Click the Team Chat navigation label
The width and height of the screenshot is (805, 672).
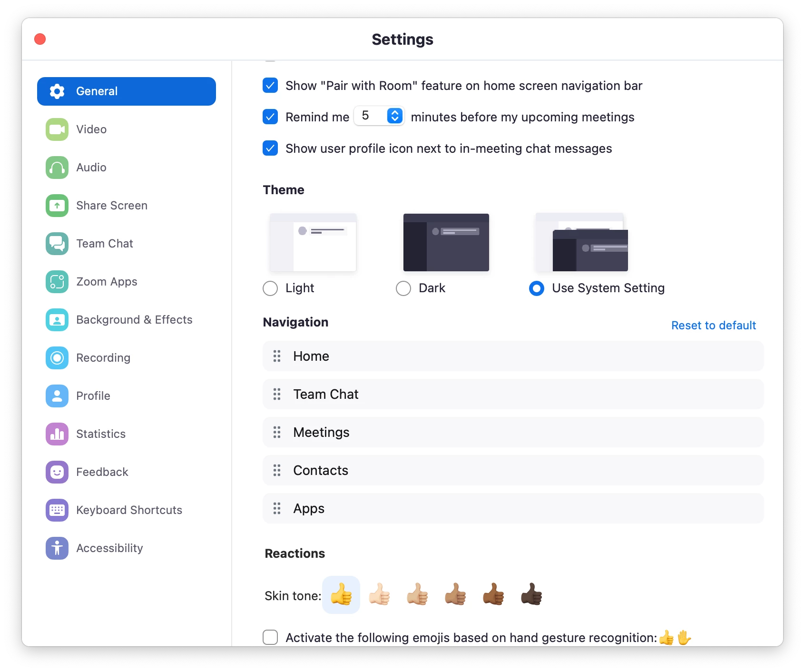[326, 394]
